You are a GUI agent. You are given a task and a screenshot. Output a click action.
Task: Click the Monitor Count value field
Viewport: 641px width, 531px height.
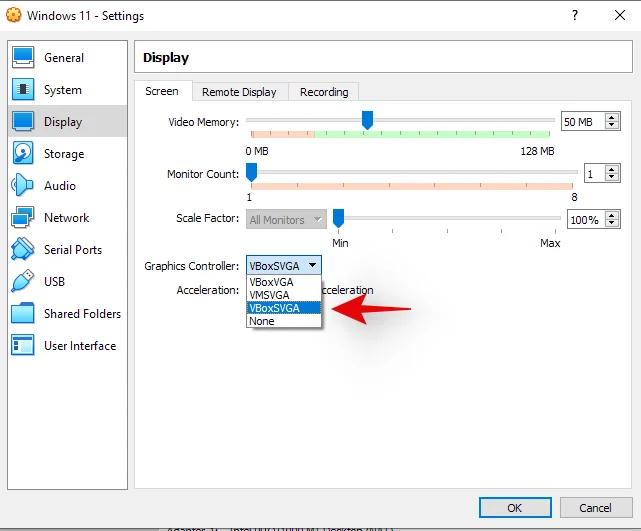(595, 173)
